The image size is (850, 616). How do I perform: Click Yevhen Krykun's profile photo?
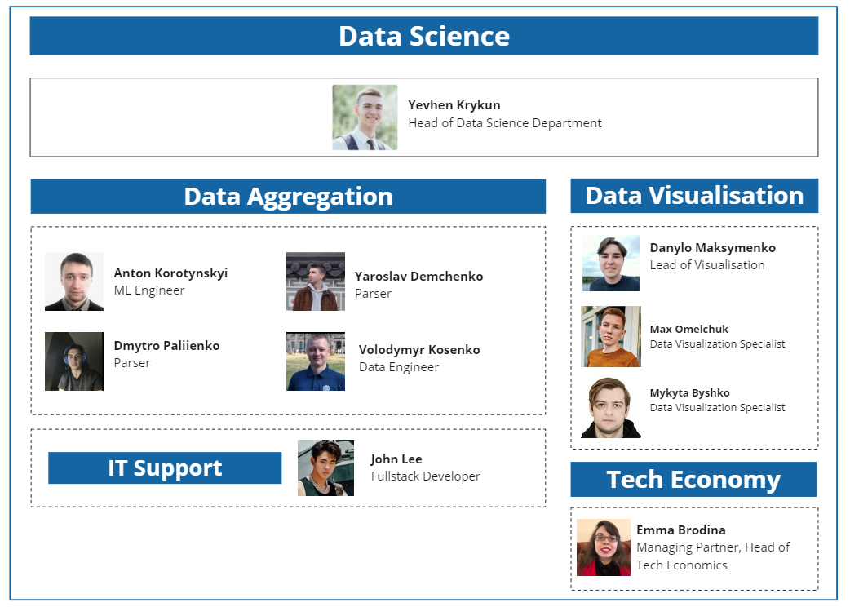coord(365,117)
